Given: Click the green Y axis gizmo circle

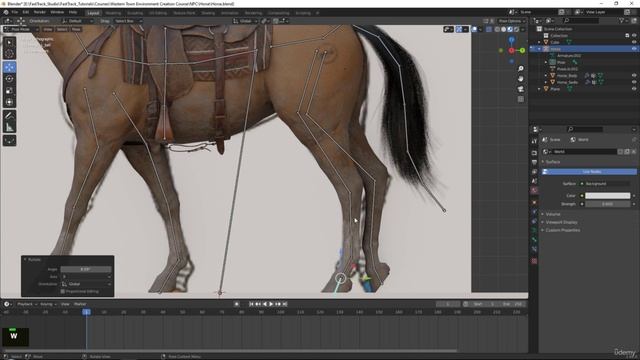Looking at the screenshot, I should pyautogui.click(x=522, y=50).
